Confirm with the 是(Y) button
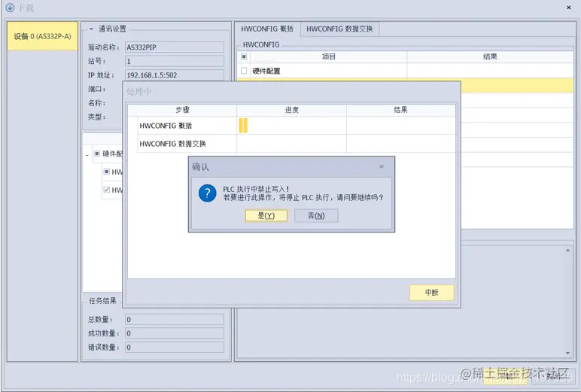Viewport: 581px width, 392px height. [266, 216]
